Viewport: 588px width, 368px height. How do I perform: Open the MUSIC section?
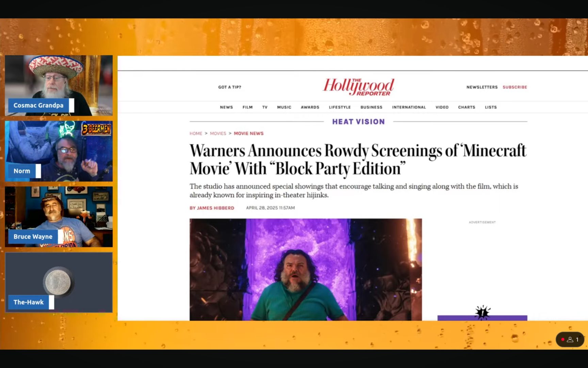point(284,107)
